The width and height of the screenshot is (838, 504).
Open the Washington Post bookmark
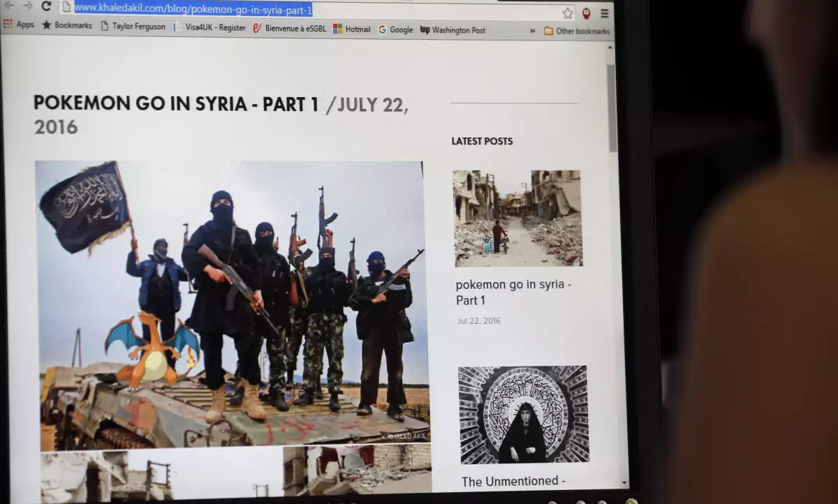pos(453,30)
